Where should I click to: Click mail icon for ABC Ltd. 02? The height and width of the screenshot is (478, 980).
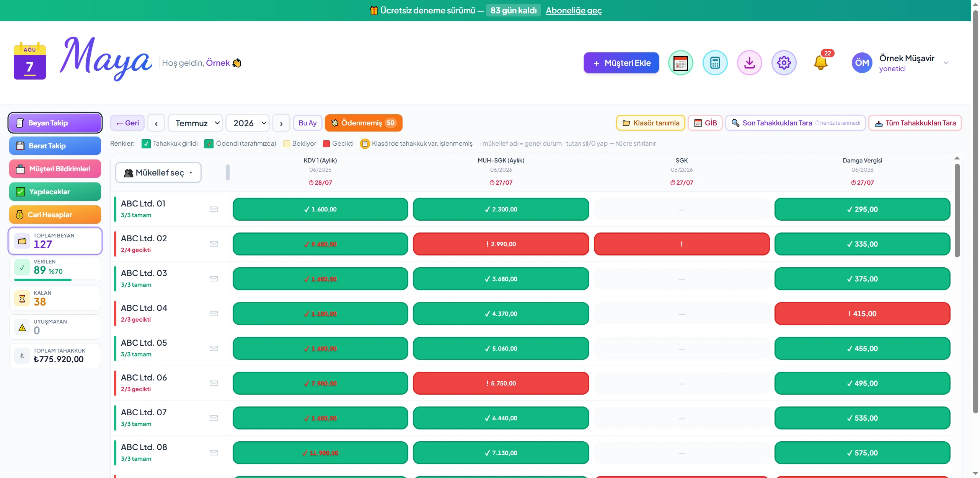click(x=214, y=244)
